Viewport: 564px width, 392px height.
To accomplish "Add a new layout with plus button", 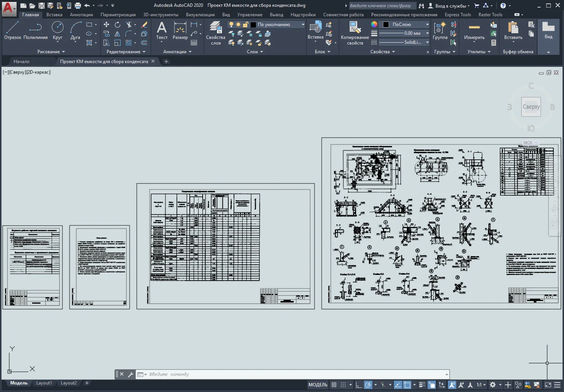I will click(87, 383).
